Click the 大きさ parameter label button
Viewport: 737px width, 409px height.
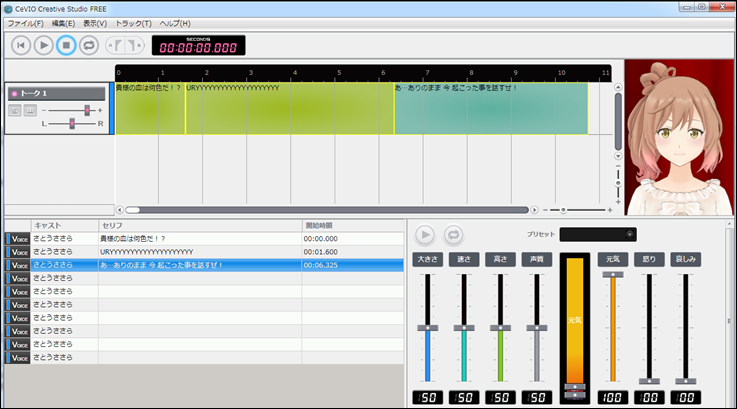[428, 260]
